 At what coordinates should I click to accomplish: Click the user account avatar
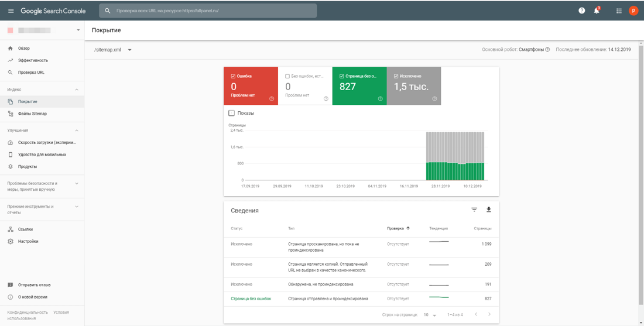[x=633, y=11]
